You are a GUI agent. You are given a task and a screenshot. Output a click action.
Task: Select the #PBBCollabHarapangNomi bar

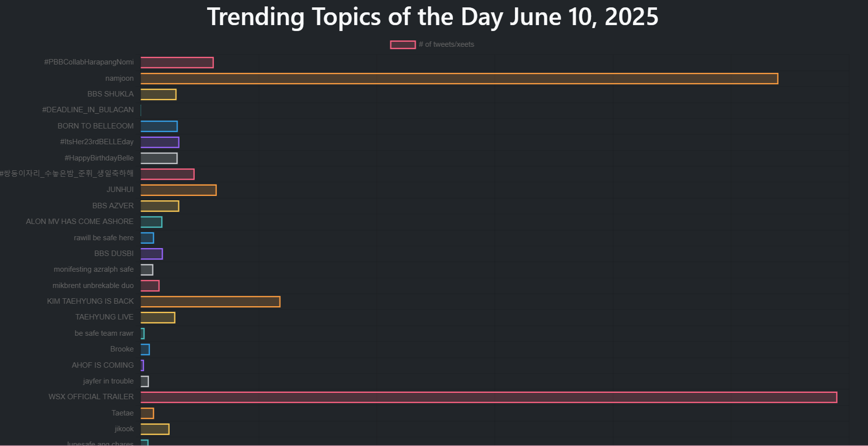[x=177, y=63]
